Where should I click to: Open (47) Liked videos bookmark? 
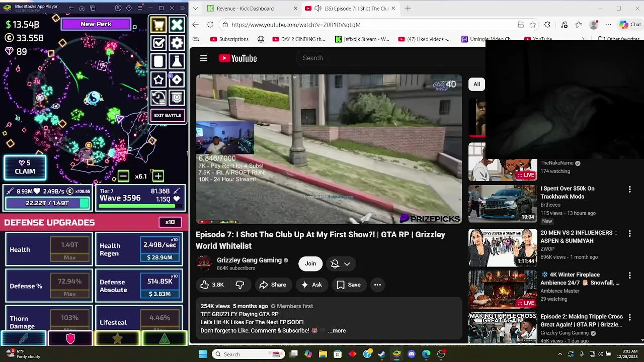coord(425,39)
